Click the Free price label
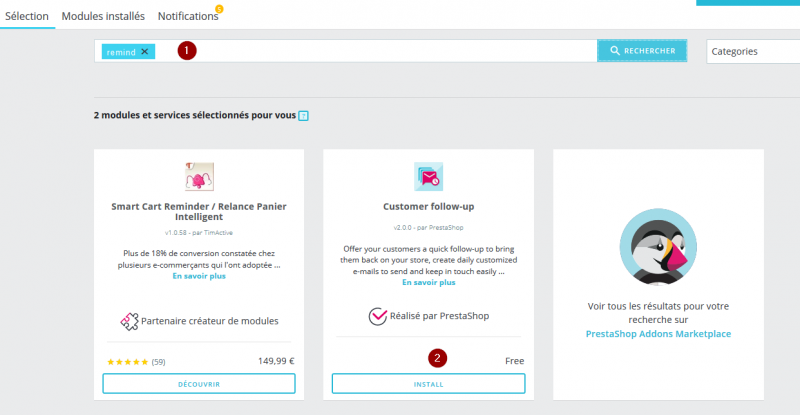The width and height of the screenshot is (800, 415). click(x=514, y=361)
